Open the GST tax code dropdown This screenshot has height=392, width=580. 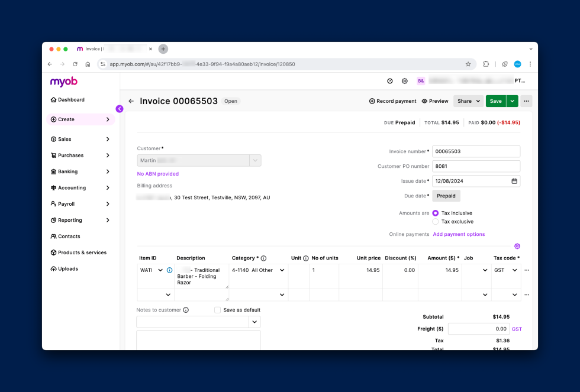click(514, 270)
